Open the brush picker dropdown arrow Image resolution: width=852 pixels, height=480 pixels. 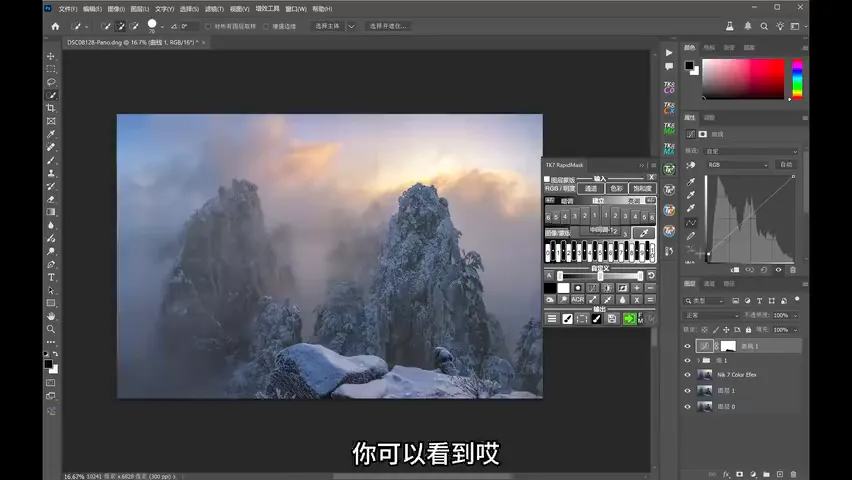coord(162,27)
